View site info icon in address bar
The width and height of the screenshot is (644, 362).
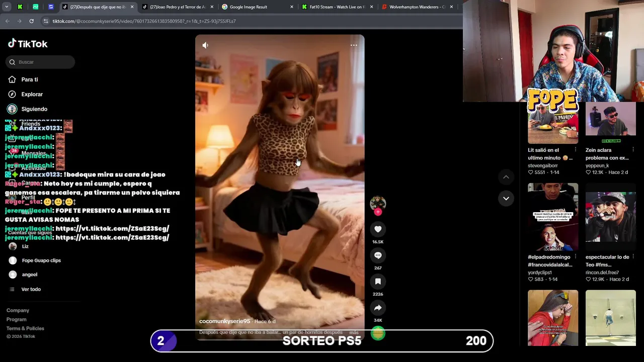(45, 21)
